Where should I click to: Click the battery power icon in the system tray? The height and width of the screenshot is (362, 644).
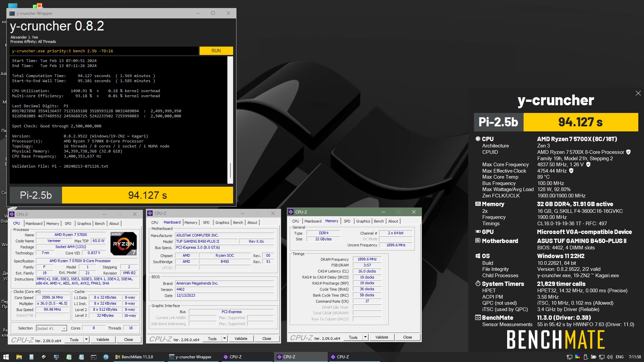[x=593, y=357]
